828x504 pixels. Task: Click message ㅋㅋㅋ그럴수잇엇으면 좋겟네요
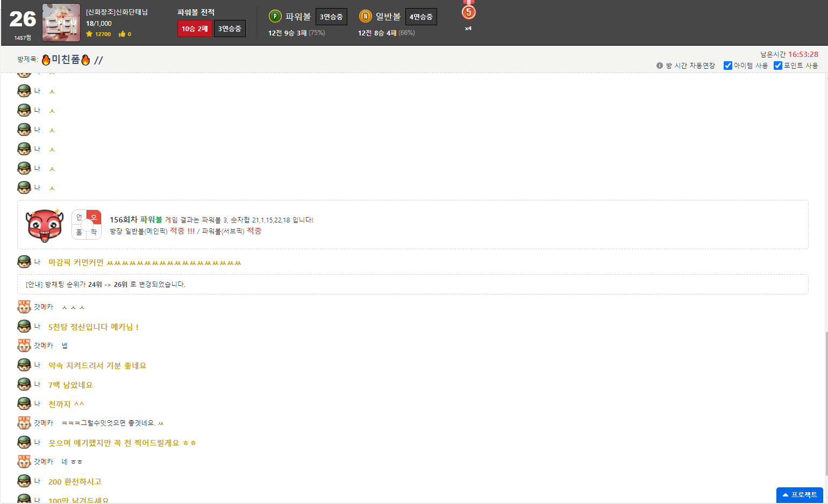112,423
